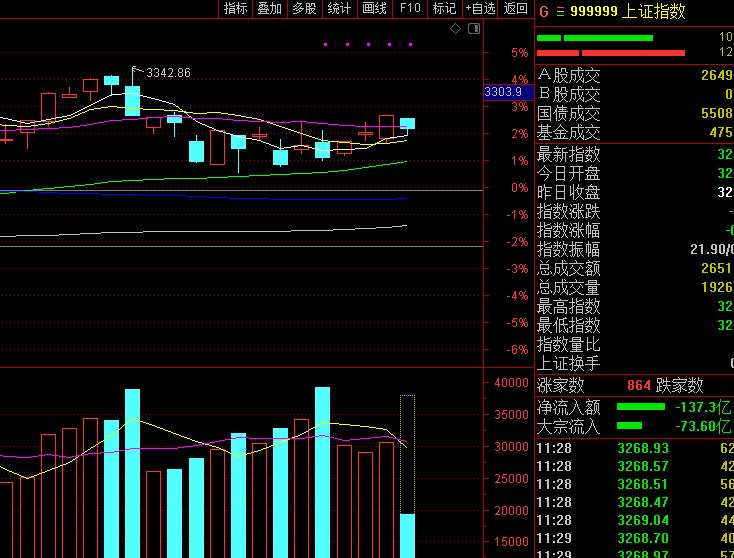Click the tick row with price 3268.57
Image resolution: width=734 pixels, height=558 pixels.
pyautogui.click(x=635, y=467)
